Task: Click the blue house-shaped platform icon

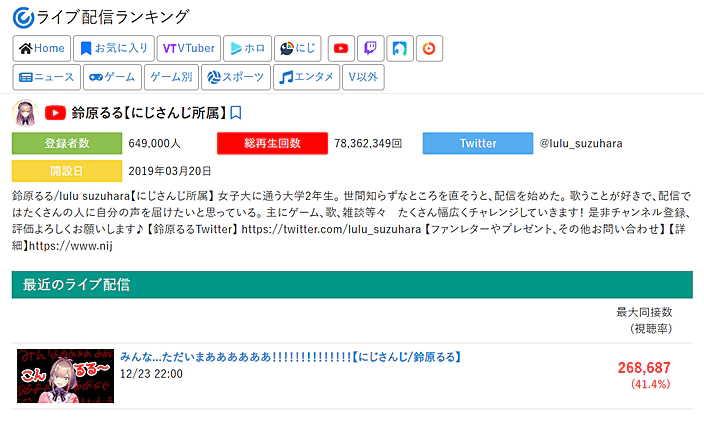Action: click(400, 48)
